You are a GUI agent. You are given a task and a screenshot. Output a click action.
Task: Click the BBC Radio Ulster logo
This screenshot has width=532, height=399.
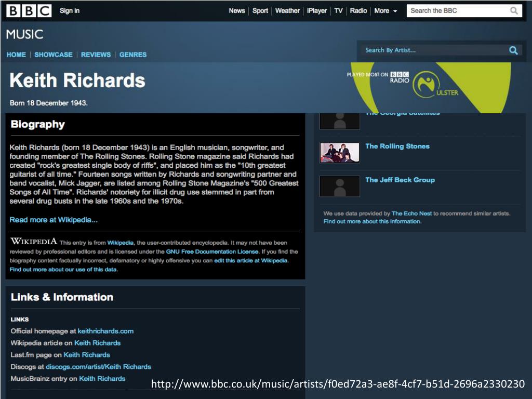(435, 85)
